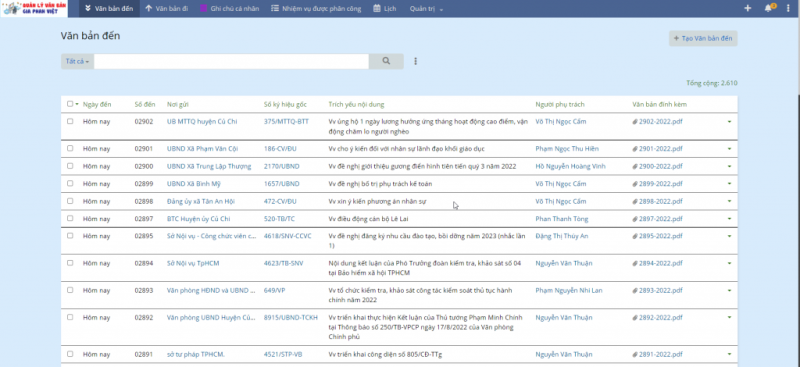Screen dimensions: 800x367
Task: Open row actions arrow for 2897-2022.pdf
Action: click(x=730, y=219)
